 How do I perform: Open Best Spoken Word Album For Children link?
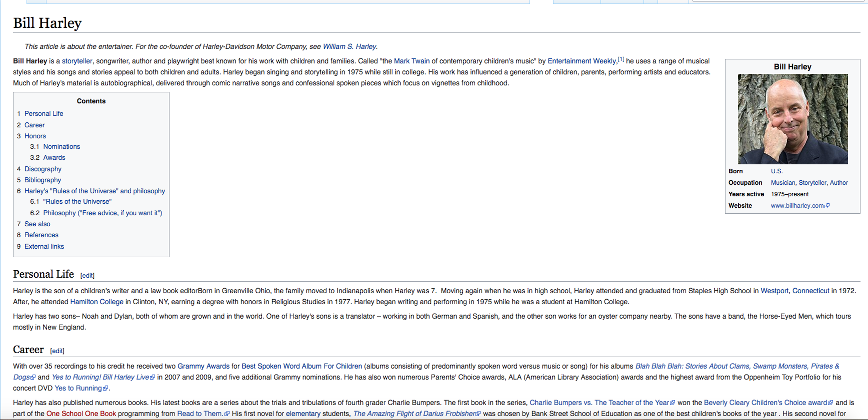tap(301, 366)
